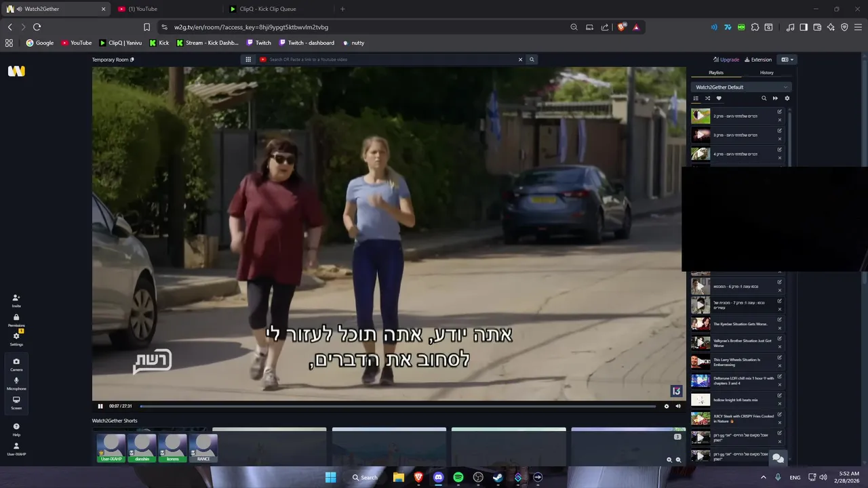Edit 'Valkyrae's Brother Situation' playlist entry
The height and width of the screenshot is (488, 868).
[779, 339]
